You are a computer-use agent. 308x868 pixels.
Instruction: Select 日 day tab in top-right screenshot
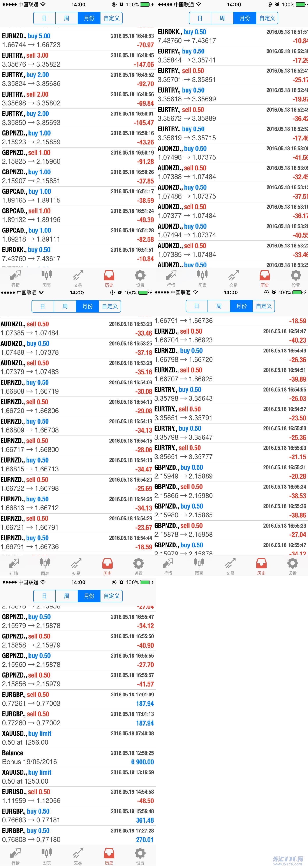[200, 18]
